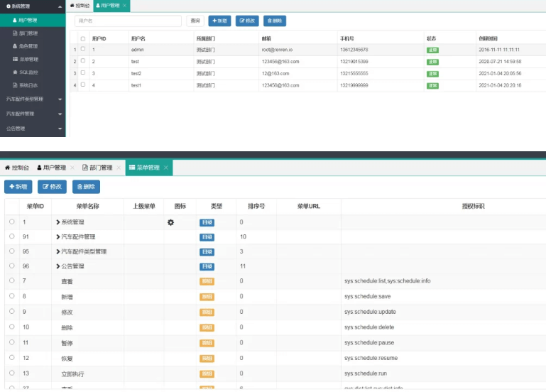546x392 pixels.
Task: Click the 授权标识 column header
Action: [473, 206]
